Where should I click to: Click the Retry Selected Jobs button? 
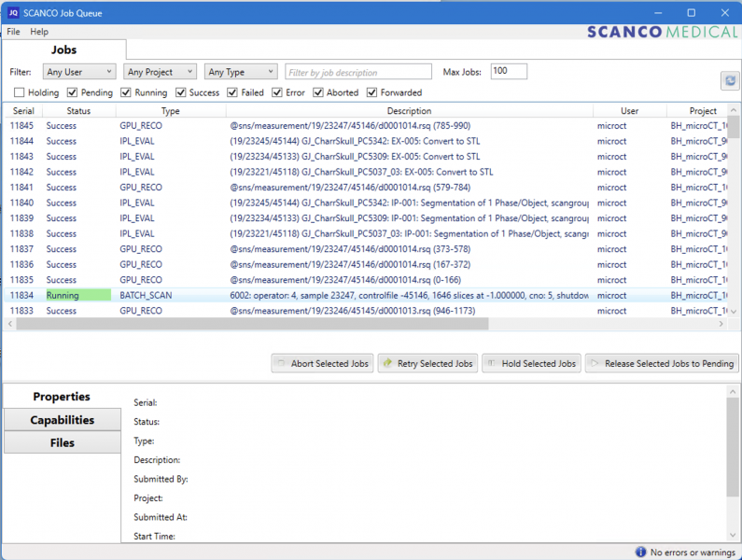click(x=427, y=364)
